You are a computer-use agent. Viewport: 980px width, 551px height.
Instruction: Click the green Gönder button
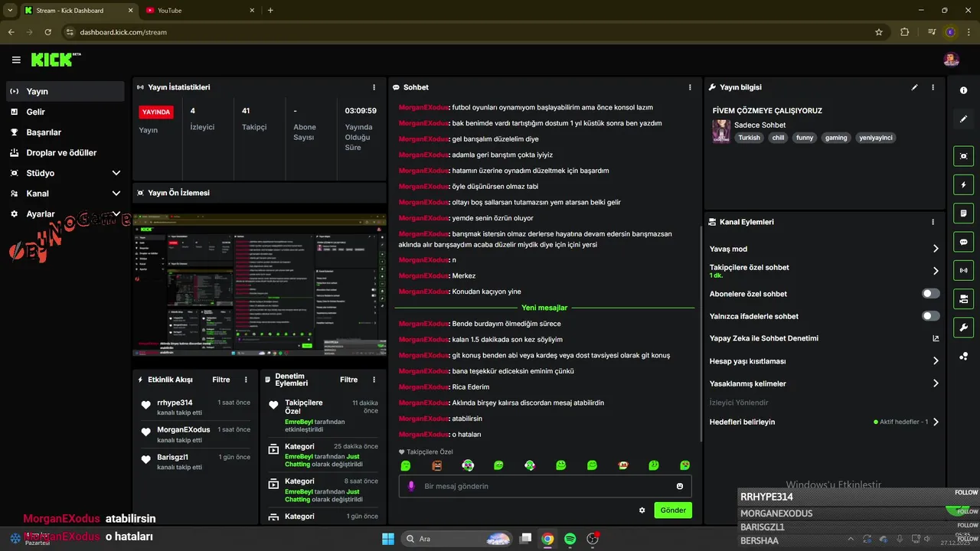click(x=673, y=510)
